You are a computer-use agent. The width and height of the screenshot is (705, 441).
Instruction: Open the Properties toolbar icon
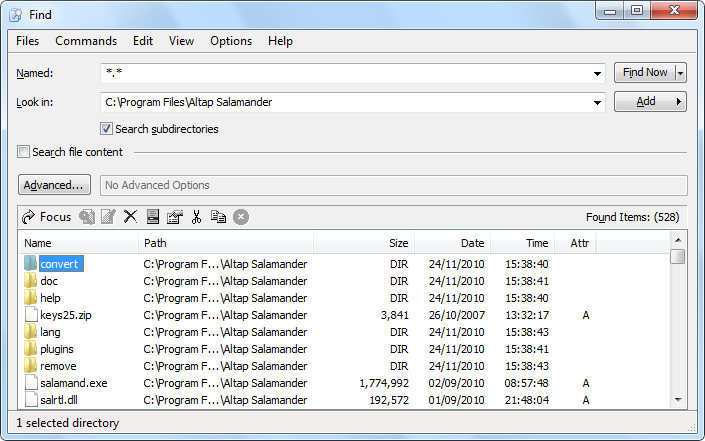174,217
